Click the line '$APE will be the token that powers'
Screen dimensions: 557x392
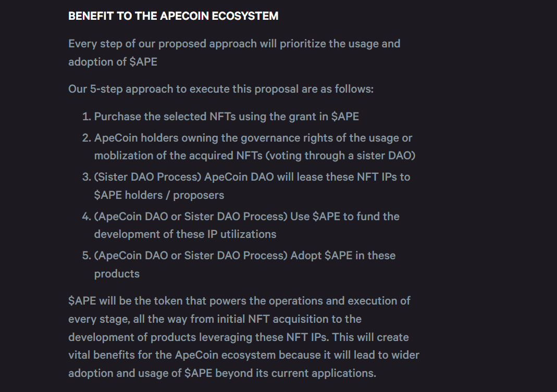239,301
